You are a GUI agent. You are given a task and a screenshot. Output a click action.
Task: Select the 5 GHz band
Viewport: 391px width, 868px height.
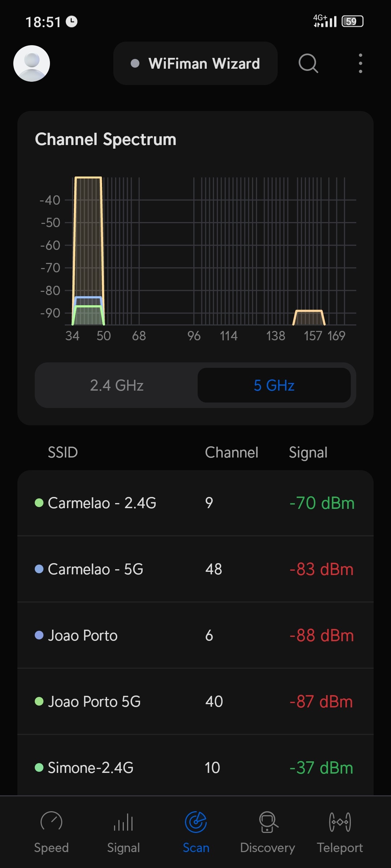[x=274, y=386]
